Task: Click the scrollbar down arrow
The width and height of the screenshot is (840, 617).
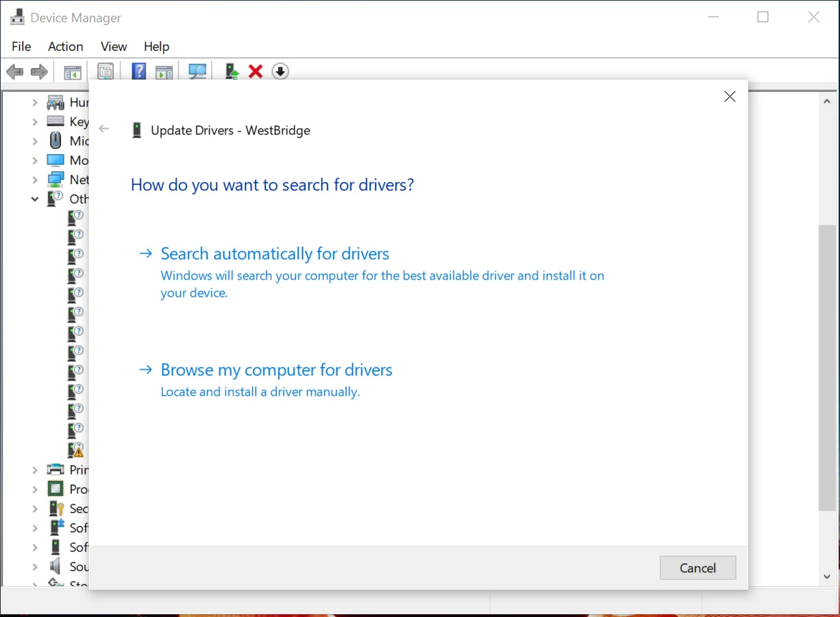Action: pos(826,576)
